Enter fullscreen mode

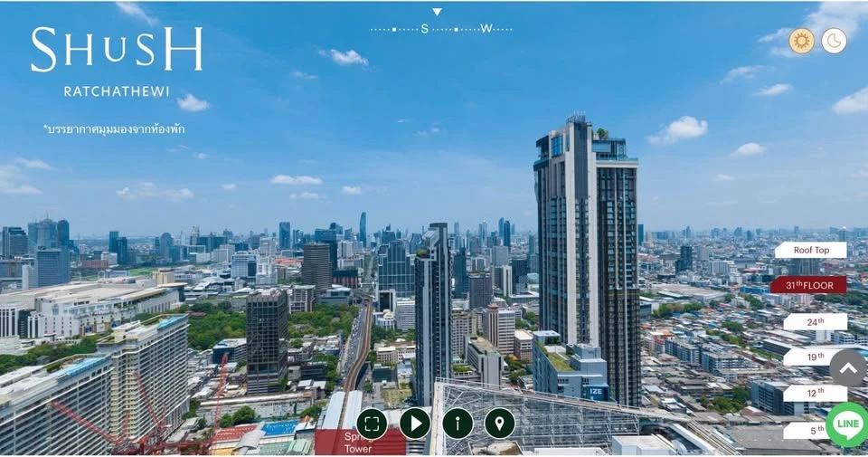pos(372,424)
